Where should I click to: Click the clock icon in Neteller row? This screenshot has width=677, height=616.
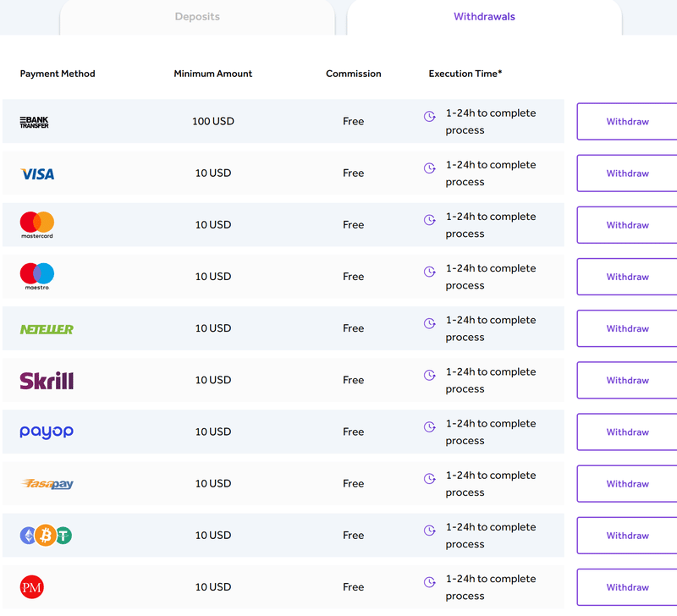[x=430, y=323]
